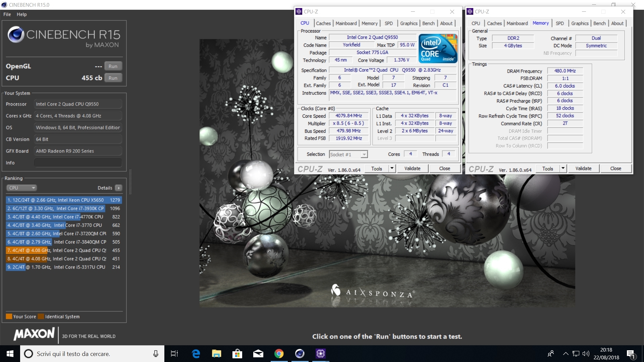The image size is (644, 362).
Task: Click Tools button in right CPU-Z window
Action: pyautogui.click(x=548, y=169)
